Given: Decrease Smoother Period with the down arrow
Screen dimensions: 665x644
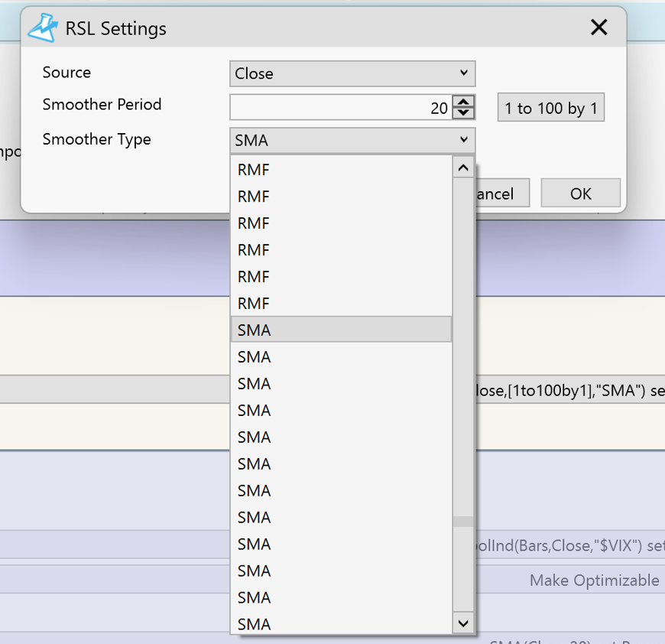Looking at the screenshot, I should [463, 113].
